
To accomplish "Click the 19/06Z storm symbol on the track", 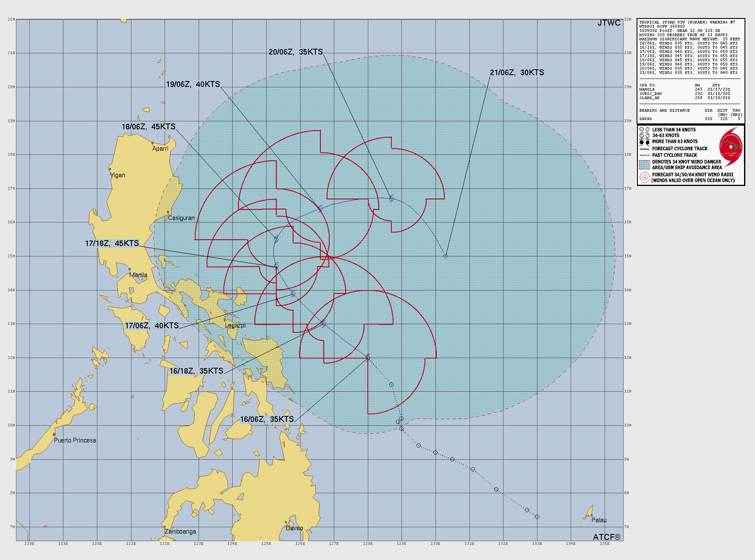I will 320,208.
